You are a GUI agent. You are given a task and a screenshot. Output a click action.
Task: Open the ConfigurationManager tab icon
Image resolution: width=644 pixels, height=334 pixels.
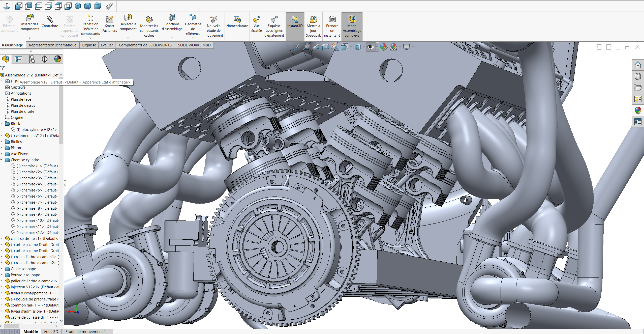(x=32, y=59)
